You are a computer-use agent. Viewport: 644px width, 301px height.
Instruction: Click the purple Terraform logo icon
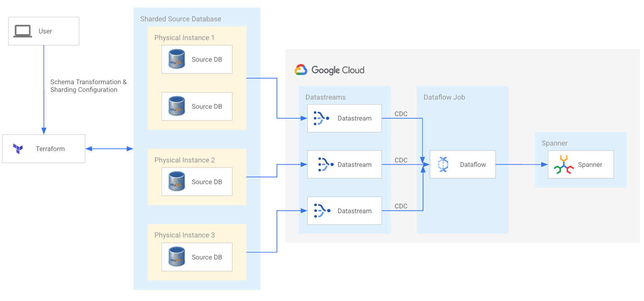pyautogui.click(x=18, y=148)
